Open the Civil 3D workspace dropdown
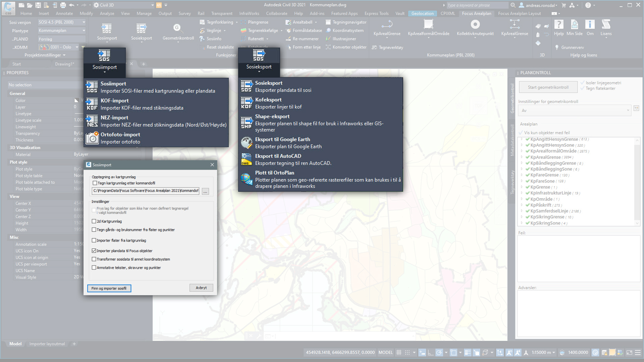Screen dimensions: 644x362 tap(124, 5)
